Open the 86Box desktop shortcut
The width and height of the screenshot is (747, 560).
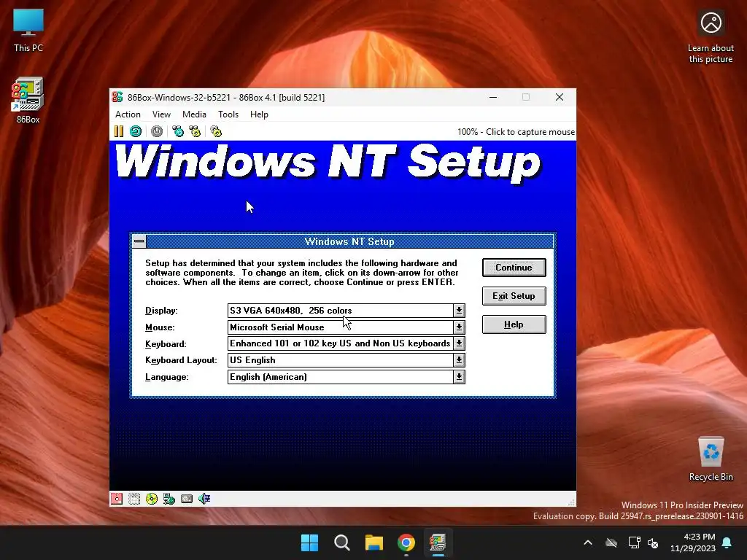click(x=28, y=101)
